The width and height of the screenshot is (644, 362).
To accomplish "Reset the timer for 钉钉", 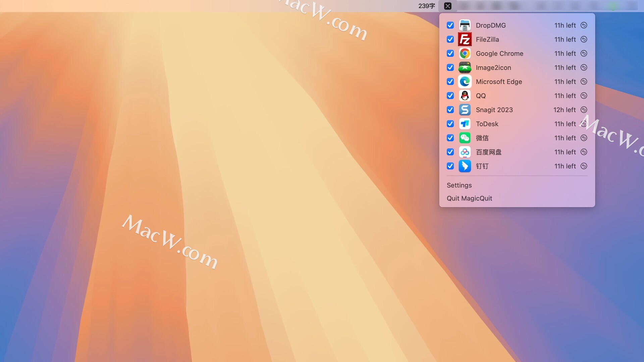I will [x=584, y=166].
